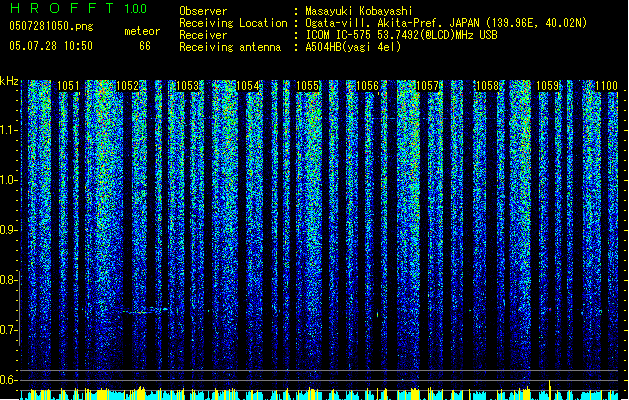Click the 1057 time marker

(x=428, y=85)
